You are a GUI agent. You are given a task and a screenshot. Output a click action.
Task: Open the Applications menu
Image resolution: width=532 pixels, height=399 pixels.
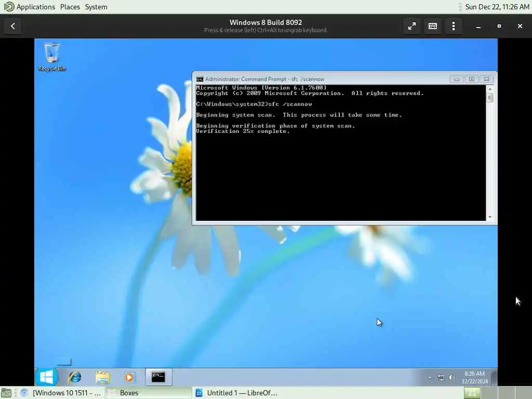click(36, 7)
